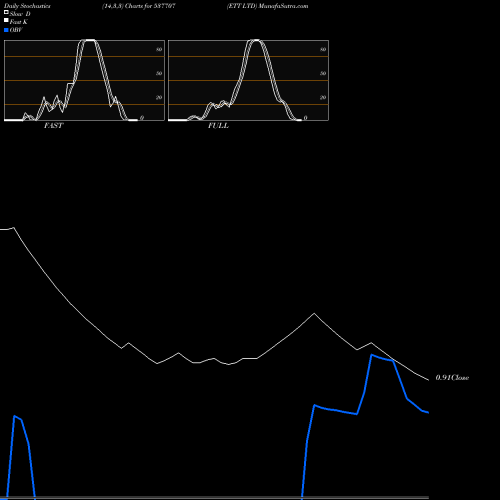Click the 80 level label in FAST chart
The height and width of the screenshot is (500, 500).
(x=159, y=49)
